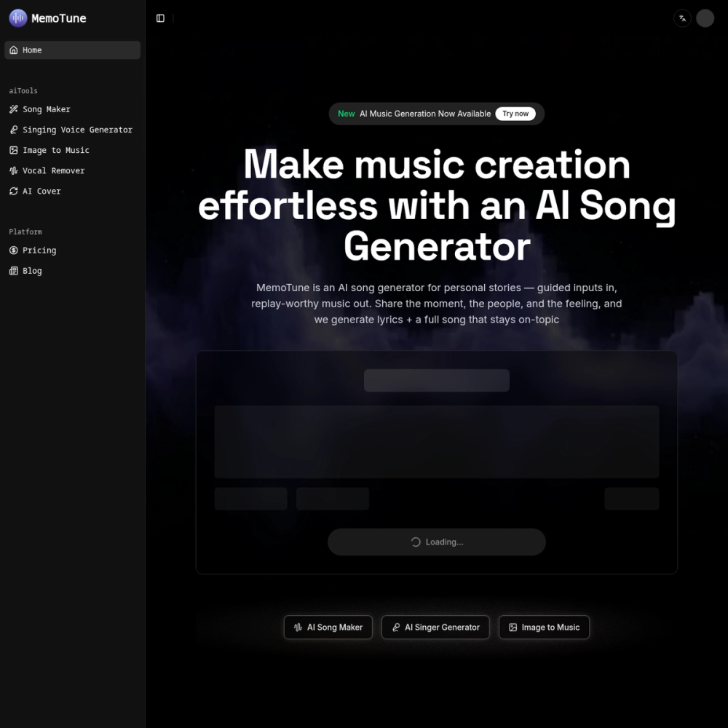Click the AI Music Generation Now Available text
728x728 pixels.
click(425, 114)
